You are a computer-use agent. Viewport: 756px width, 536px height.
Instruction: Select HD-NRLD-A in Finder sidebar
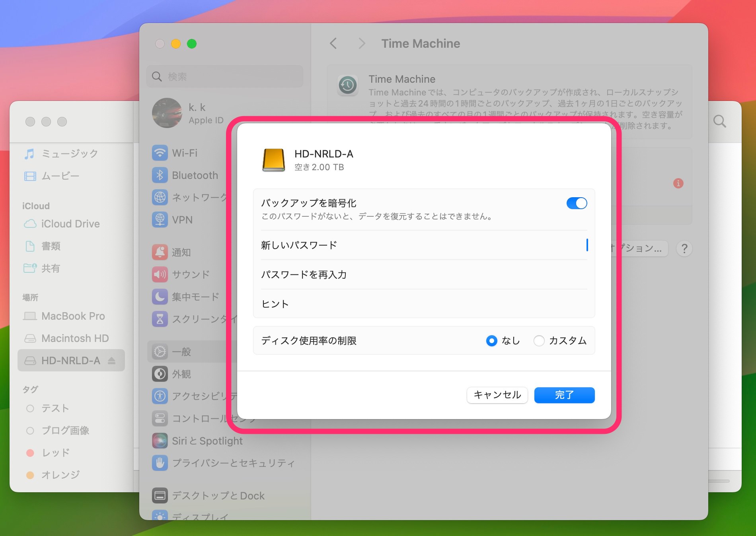click(71, 361)
